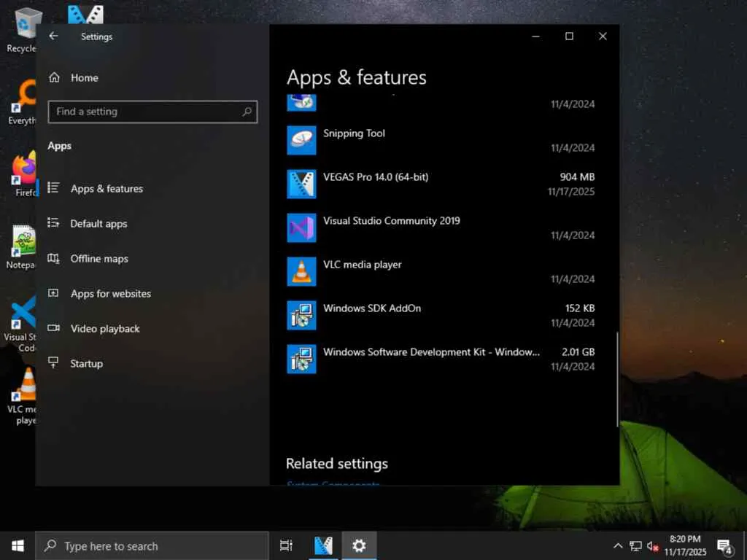Image resolution: width=747 pixels, height=560 pixels.
Task: Click the Settings gear on the taskbar
Action: (x=359, y=545)
